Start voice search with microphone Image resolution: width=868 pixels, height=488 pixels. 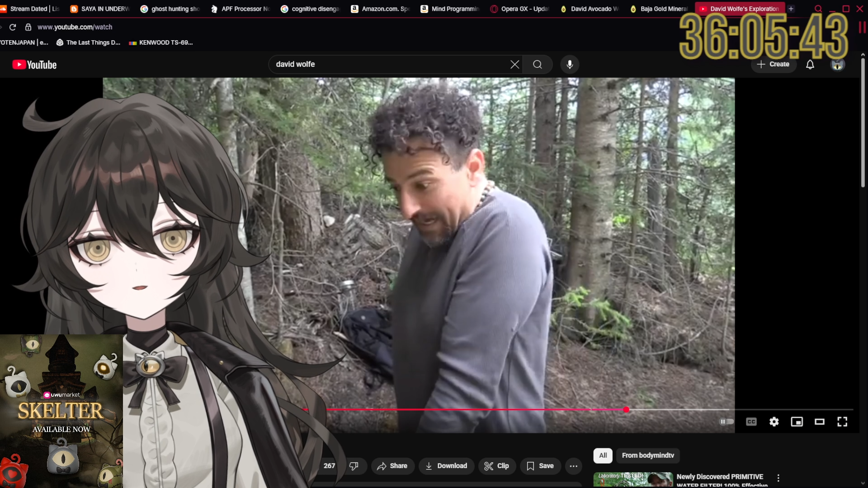[570, 65]
